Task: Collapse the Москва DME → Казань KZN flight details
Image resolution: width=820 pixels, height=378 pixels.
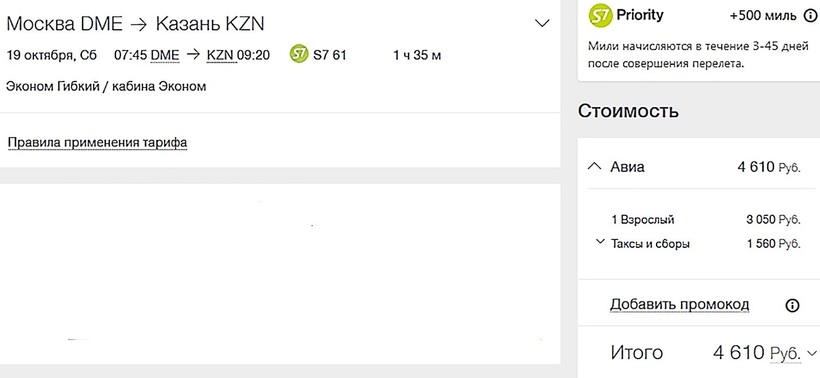Action: click(x=542, y=24)
